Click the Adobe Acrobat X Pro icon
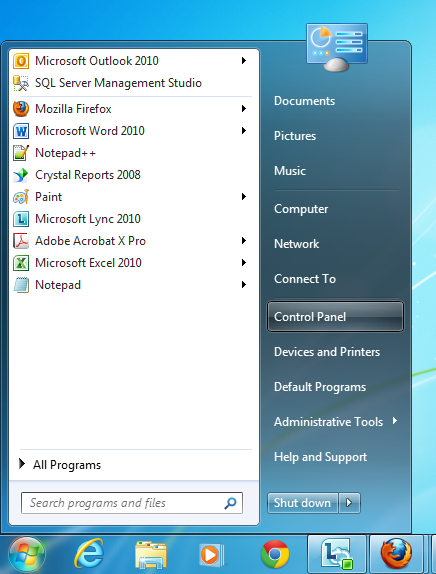 pos(21,241)
